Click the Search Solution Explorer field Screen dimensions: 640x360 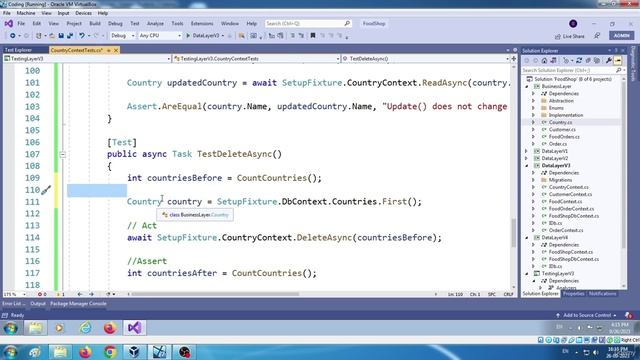[572, 70]
